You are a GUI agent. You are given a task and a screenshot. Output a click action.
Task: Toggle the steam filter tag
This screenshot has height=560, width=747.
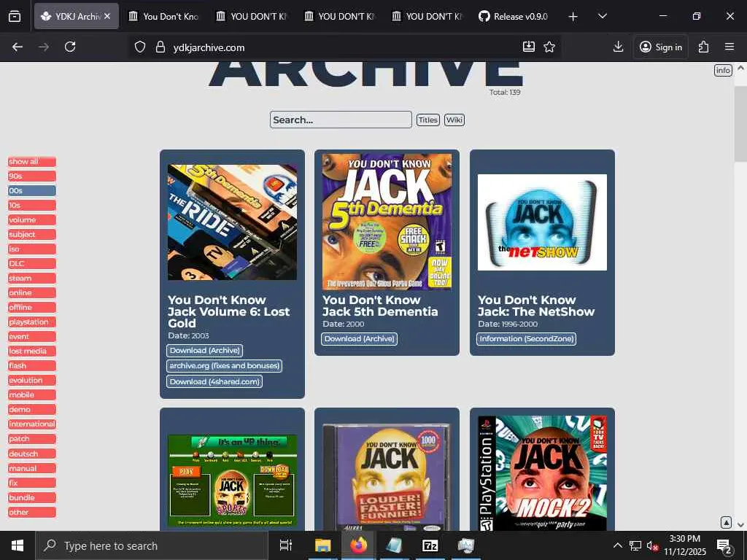(x=32, y=278)
